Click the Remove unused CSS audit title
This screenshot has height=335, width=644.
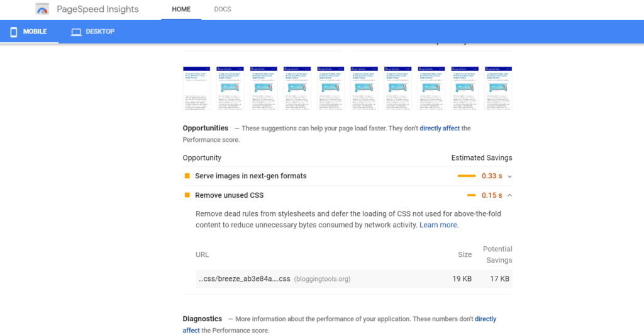click(x=229, y=195)
